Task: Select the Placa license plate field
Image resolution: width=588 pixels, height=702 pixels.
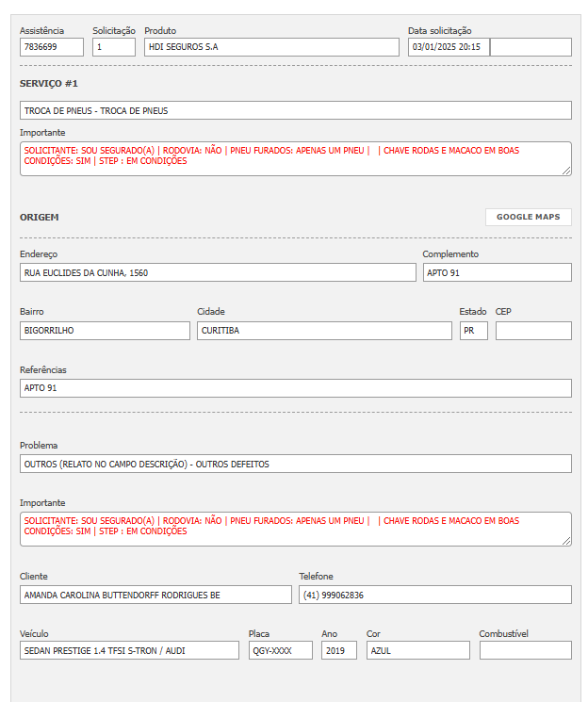Action: 280,650
